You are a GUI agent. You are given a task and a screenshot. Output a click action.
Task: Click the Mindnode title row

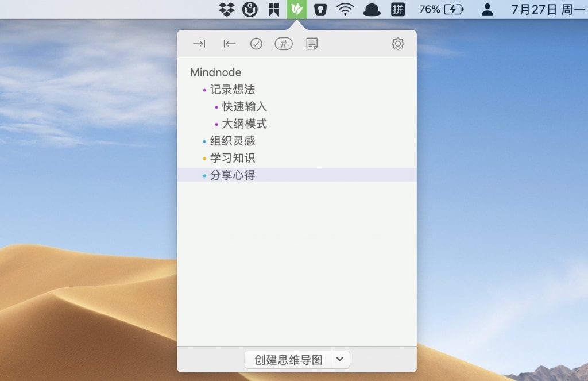click(297, 72)
